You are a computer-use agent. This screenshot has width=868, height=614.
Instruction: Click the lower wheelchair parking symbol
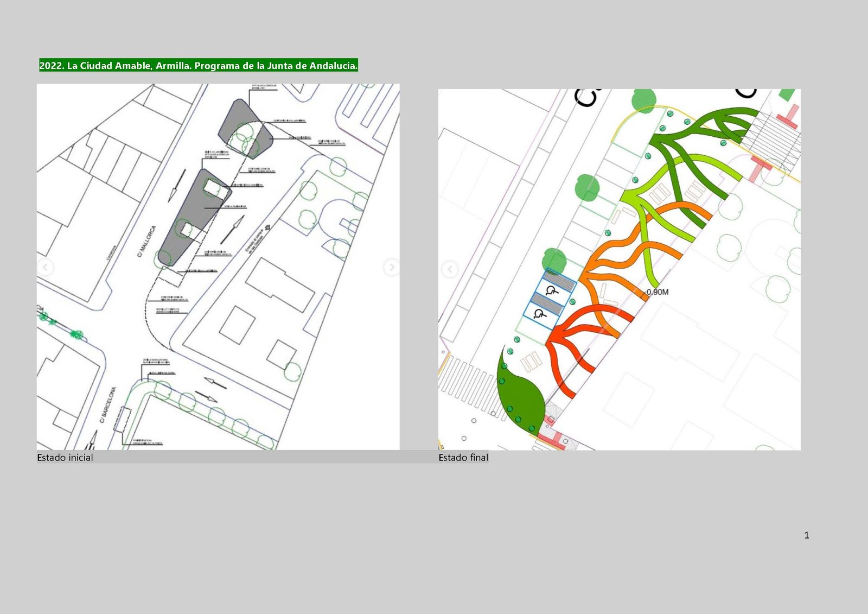click(538, 313)
